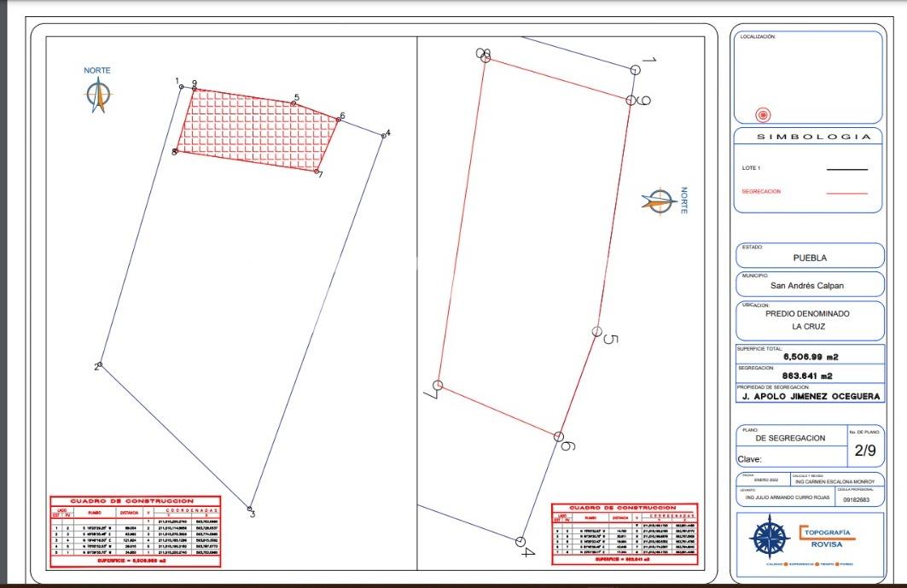The image size is (907, 588).
Task: Click vertex 5 circle in the enlarged detail
Action: coord(597,331)
